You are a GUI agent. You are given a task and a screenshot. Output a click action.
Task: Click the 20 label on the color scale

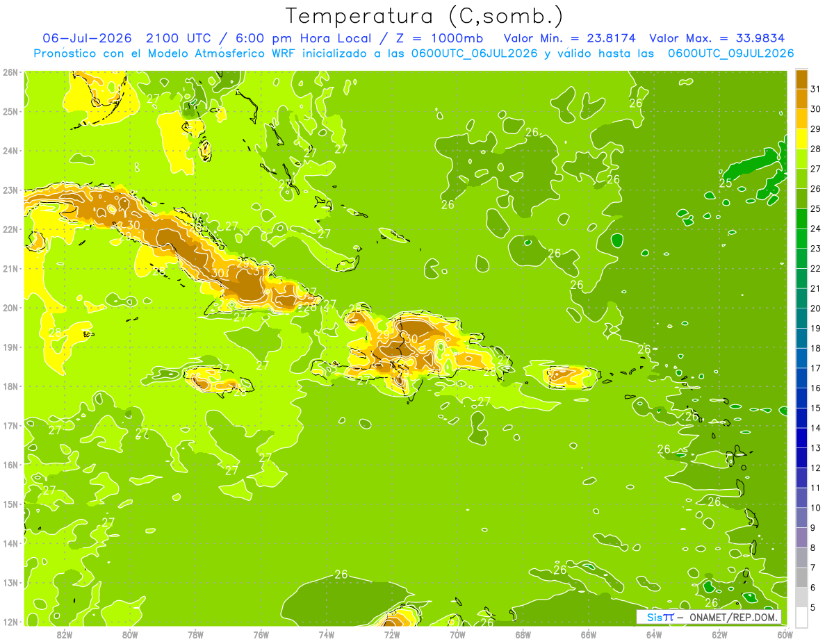coord(815,308)
